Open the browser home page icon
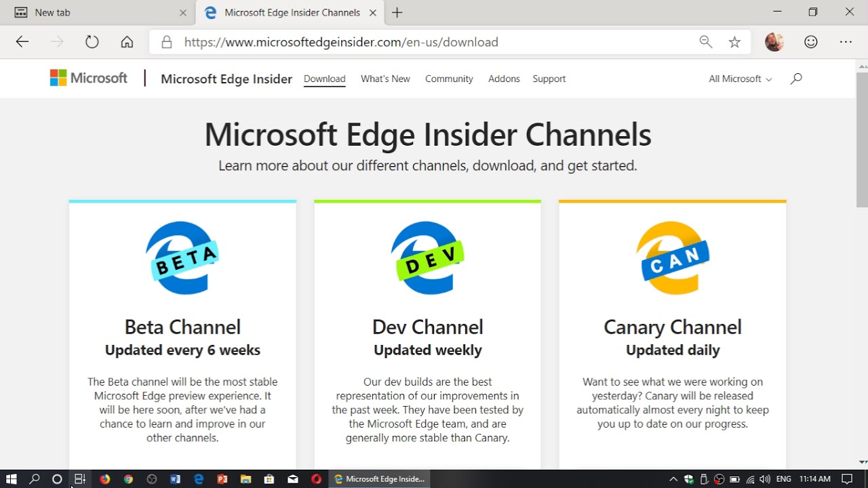This screenshot has height=488, width=868. 127,42
